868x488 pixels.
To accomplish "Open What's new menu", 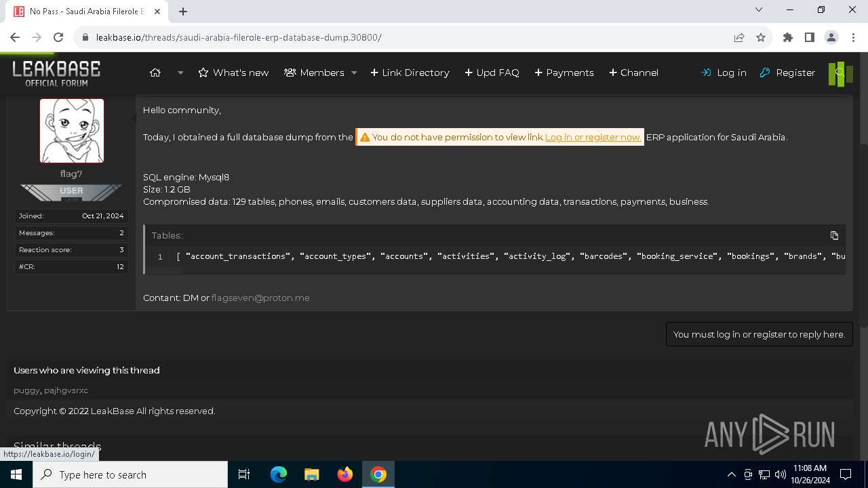I will click(233, 73).
